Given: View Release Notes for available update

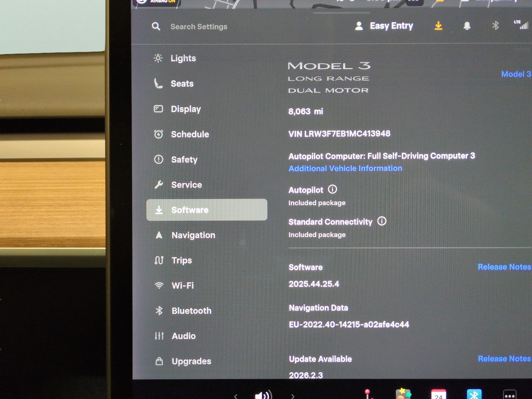Looking at the screenshot, I should (x=504, y=359).
